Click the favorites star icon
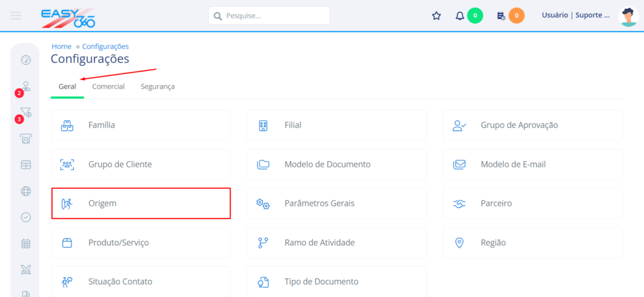Viewport: 644px width, 297px height. 436,16
